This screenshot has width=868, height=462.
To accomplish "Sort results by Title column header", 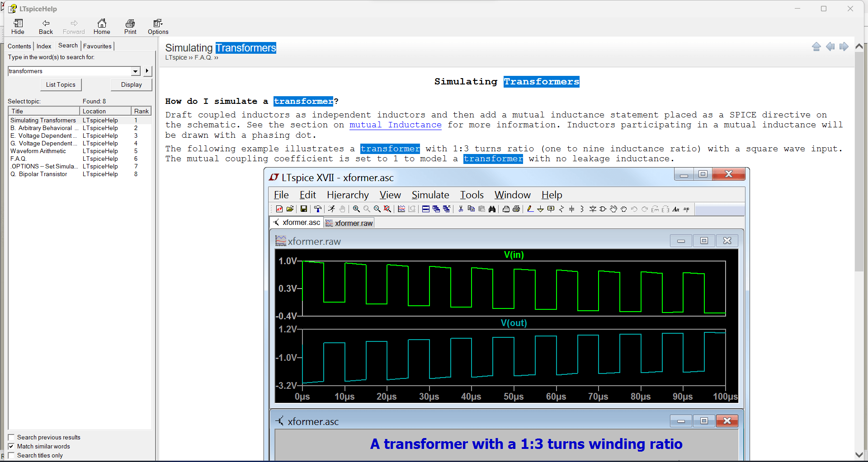I will coord(44,111).
